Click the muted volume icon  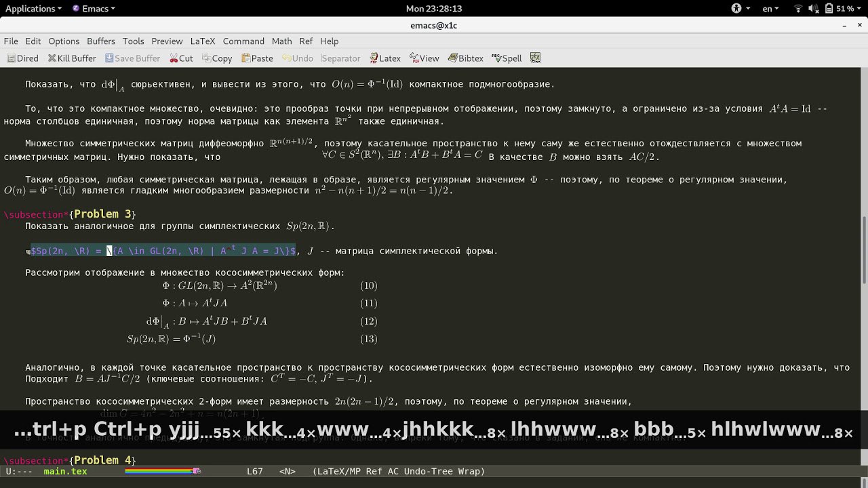tap(813, 8)
